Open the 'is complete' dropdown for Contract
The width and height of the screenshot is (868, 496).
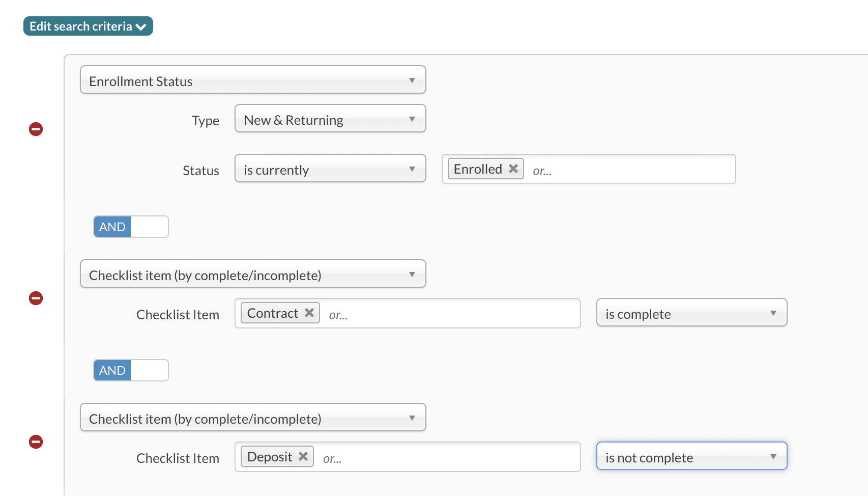click(691, 313)
